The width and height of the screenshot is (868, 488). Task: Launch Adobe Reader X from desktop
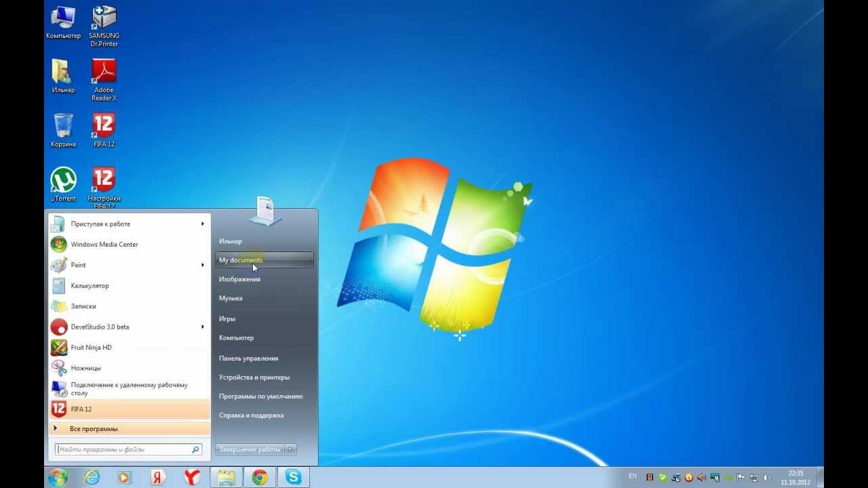(x=104, y=80)
